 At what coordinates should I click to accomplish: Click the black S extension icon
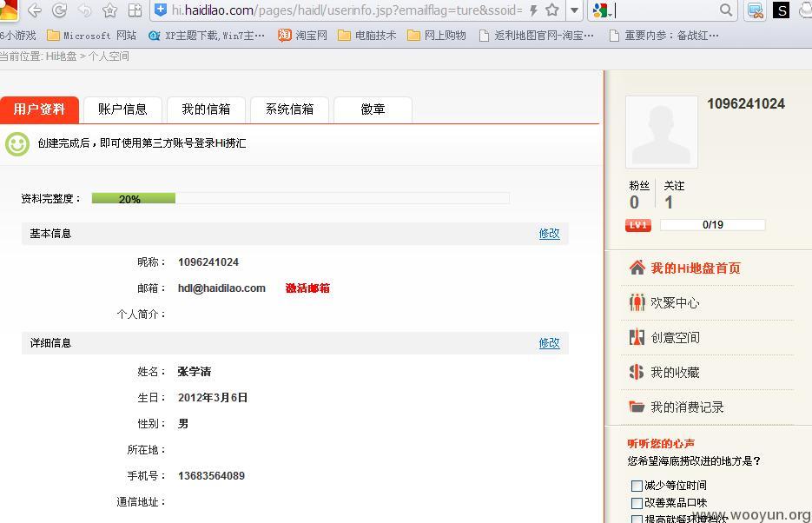click(781, 10)
